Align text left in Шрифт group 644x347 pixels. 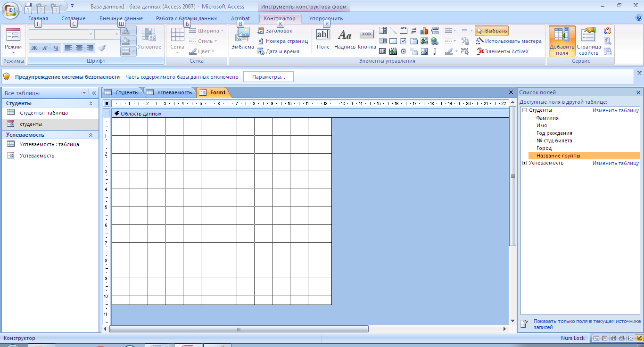pos(68,48)
